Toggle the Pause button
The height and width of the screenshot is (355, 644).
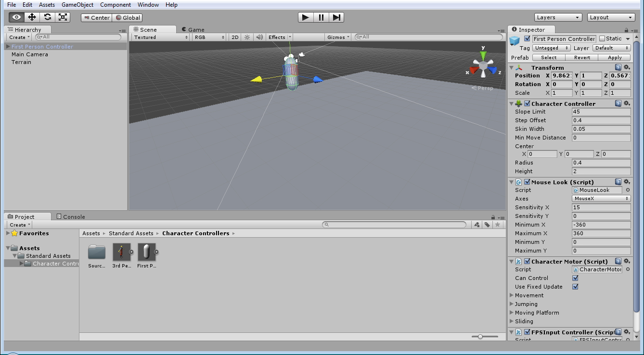pos(321,17)
